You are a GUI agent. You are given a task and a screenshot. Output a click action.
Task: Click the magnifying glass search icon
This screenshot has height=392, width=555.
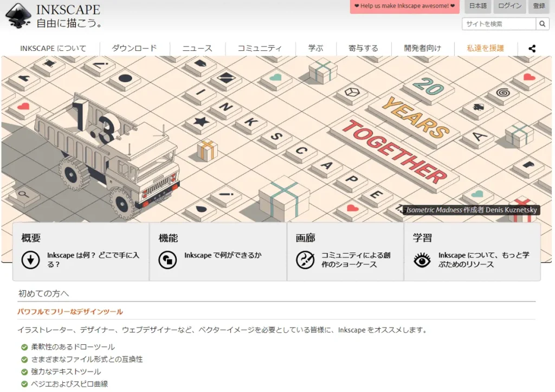[x=542, y=24]
